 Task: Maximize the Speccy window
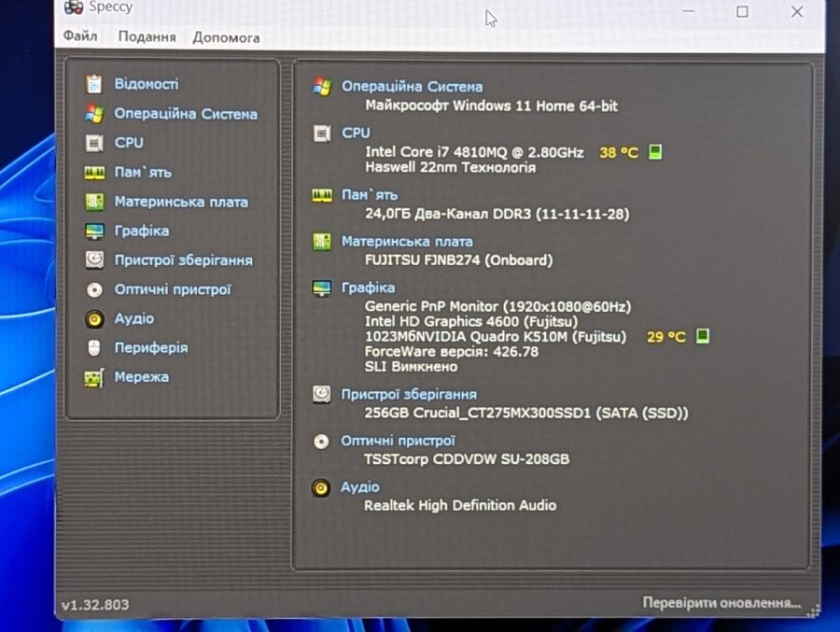pos(742,11)
